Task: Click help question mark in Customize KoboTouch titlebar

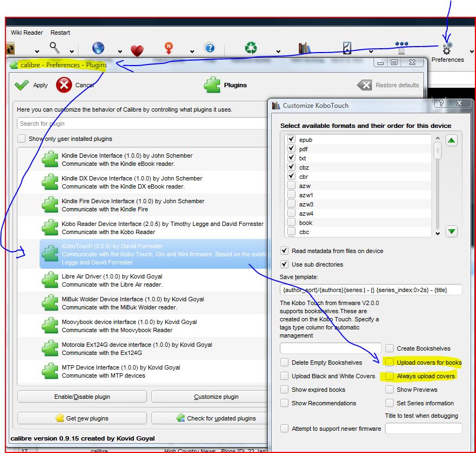Action: [441, 103]
